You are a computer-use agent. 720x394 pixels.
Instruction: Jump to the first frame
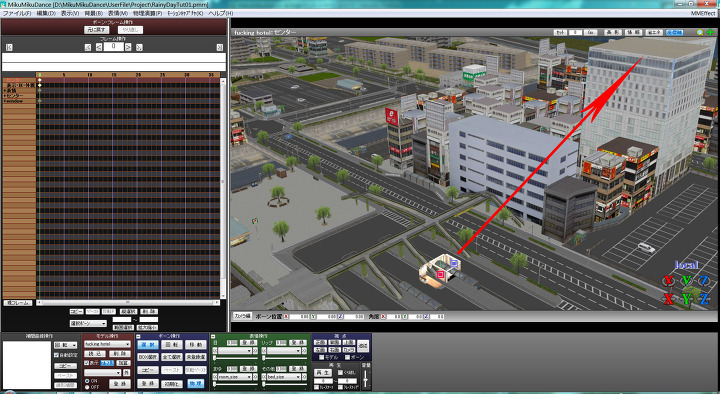pyautogui.click(x=9, y=47)
